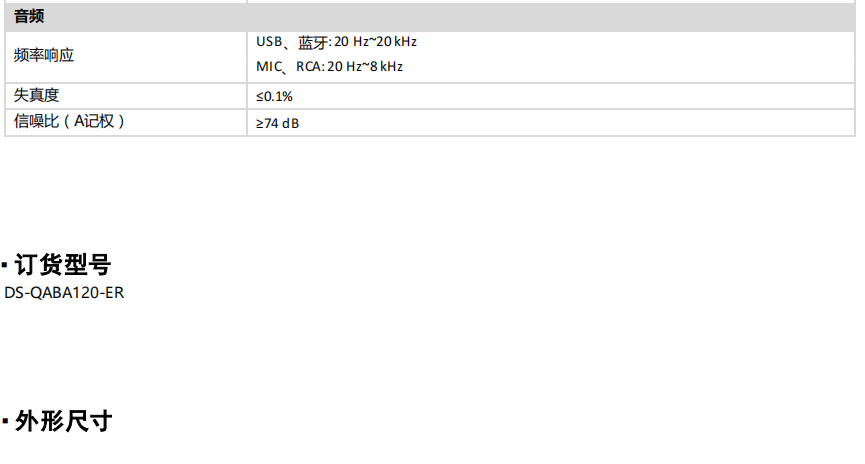Click the RCA text in frequency response
Image resolution: width=865 pixels, height=464 pixels.
click(309, 67)
